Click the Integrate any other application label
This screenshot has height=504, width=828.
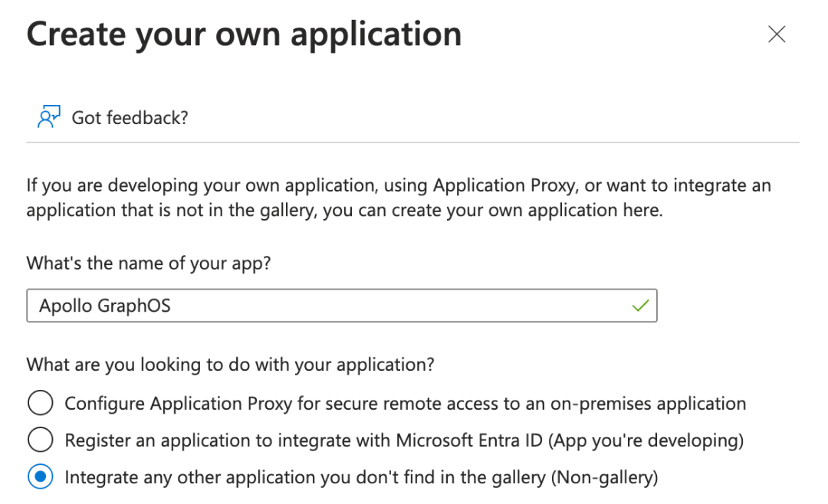tap(361, 478)
